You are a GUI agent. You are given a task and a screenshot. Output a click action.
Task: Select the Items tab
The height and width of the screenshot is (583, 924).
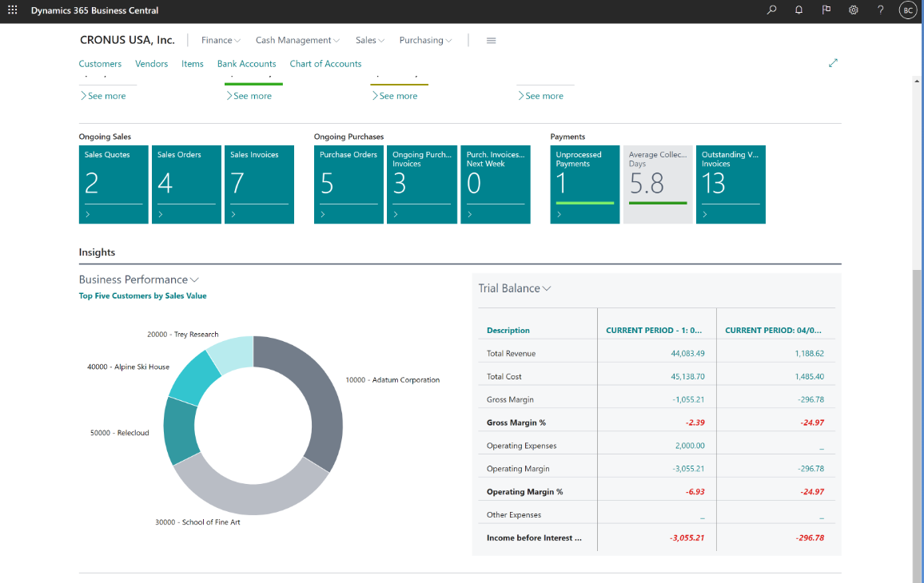click(x=192, y=64)
